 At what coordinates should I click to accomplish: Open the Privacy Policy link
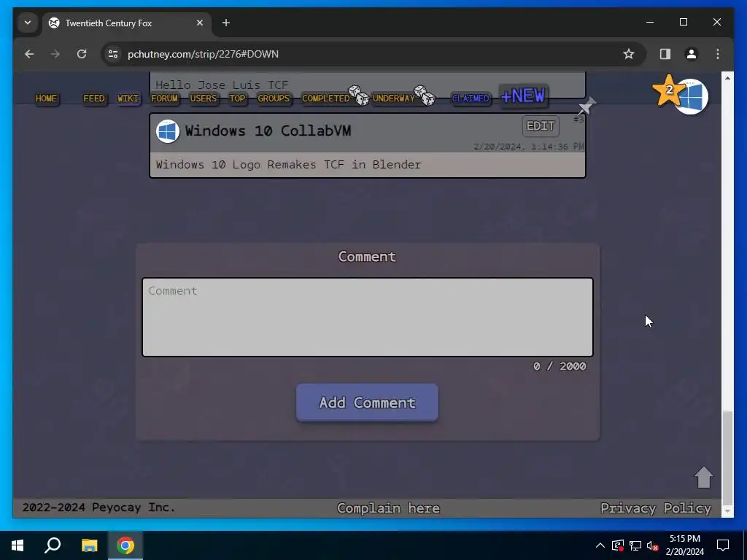tap(656, 508)
